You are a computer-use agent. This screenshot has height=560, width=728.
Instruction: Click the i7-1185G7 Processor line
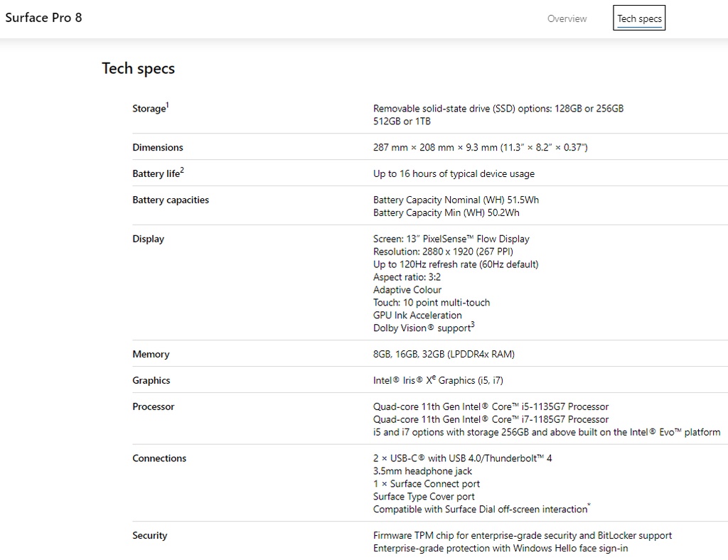pos(491,419)
